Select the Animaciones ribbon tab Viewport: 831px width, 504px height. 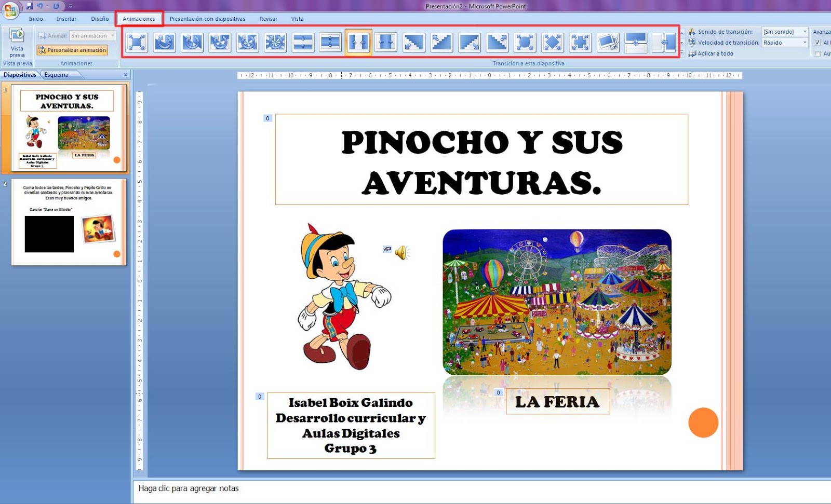[x=139, y=19]
